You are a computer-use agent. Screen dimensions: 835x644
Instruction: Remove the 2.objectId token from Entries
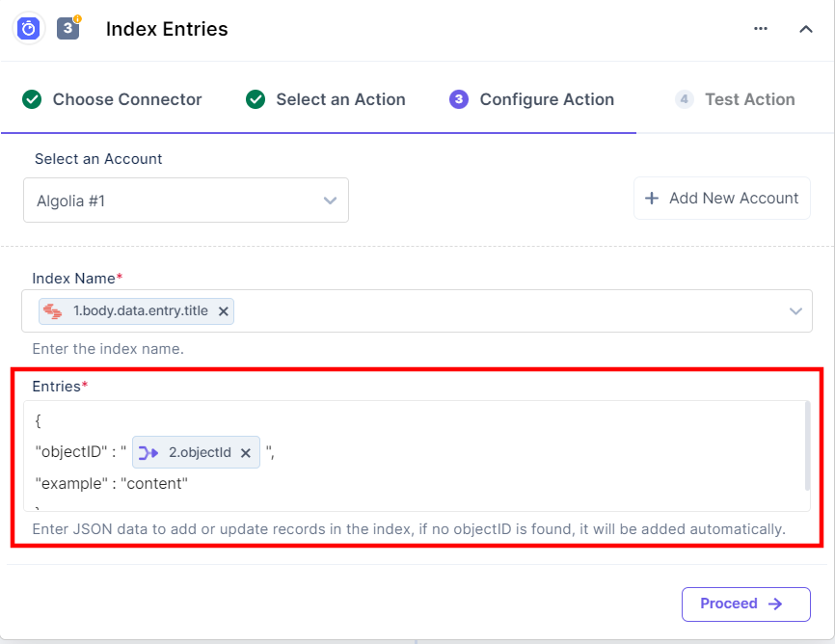tap(247, 452)
